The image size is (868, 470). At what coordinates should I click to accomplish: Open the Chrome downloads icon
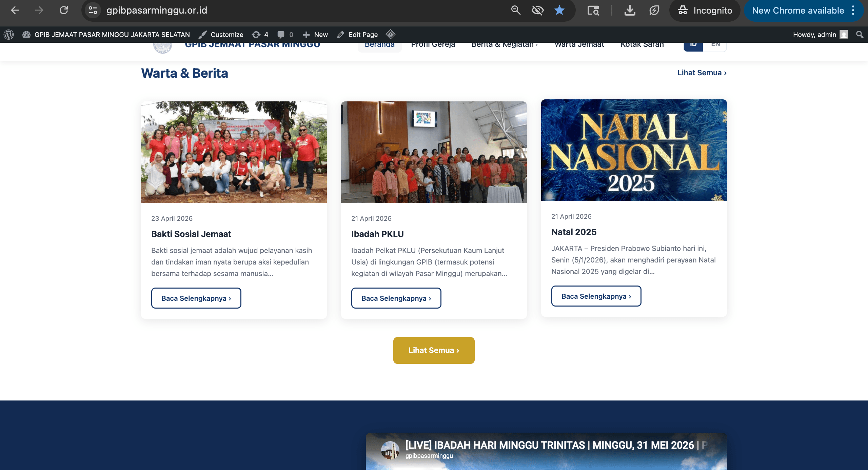pos(630,10)
